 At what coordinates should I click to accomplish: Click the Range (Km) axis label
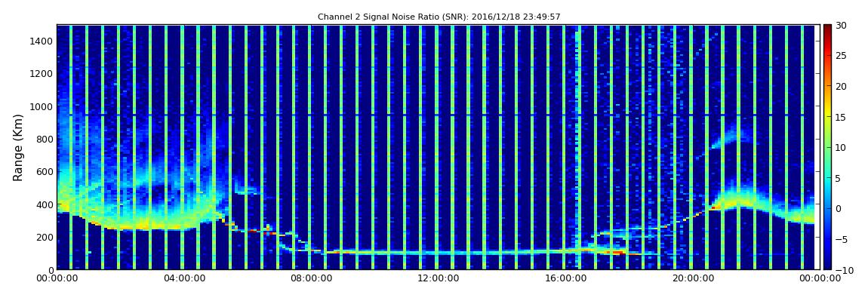(17, 148)
